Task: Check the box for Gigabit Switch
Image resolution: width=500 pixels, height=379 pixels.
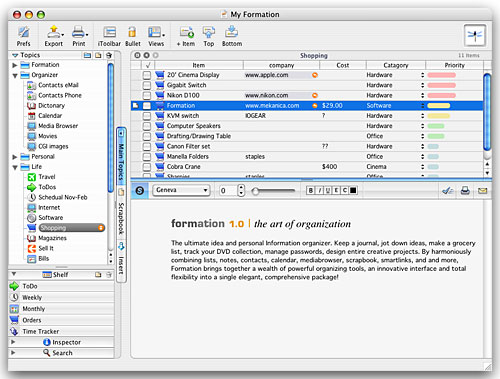Action: (147, 85)
